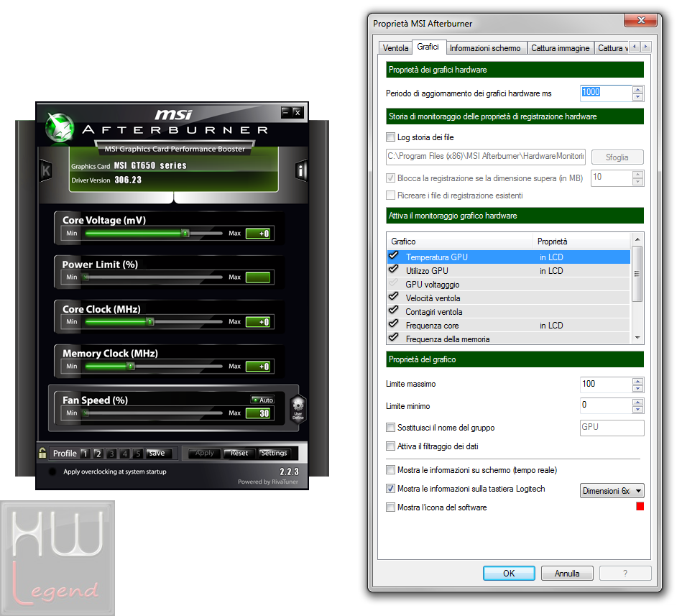Decrease the Limite minimo value

click(637, 410)
